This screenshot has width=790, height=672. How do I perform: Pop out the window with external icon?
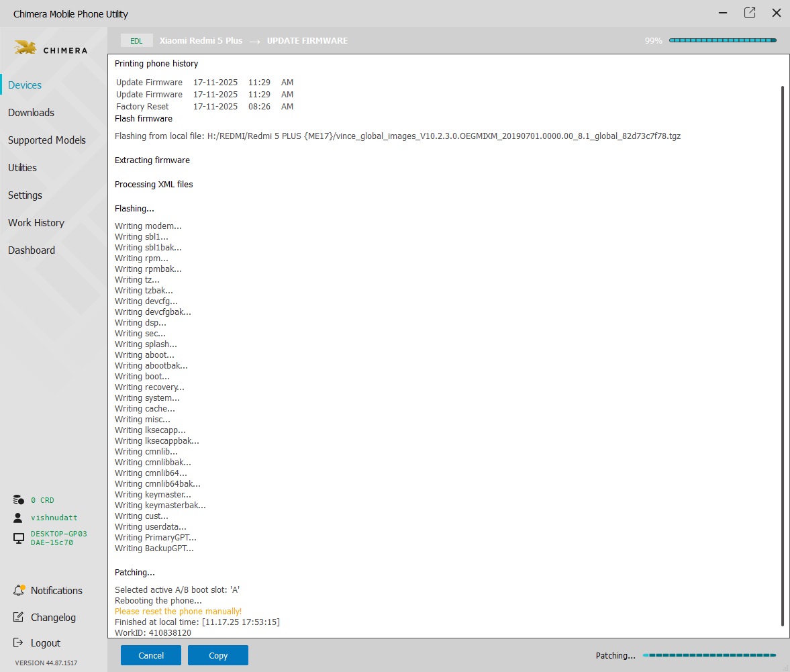click(x=750, y=13)
